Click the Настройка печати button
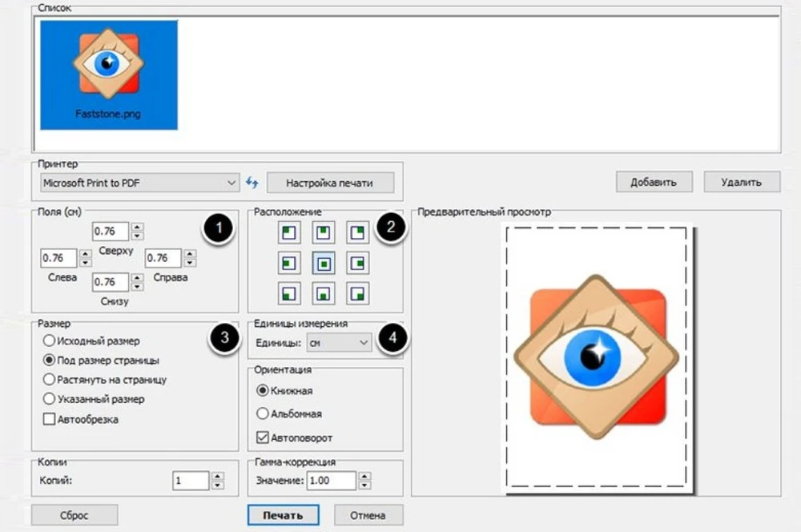 click(330, 183)
